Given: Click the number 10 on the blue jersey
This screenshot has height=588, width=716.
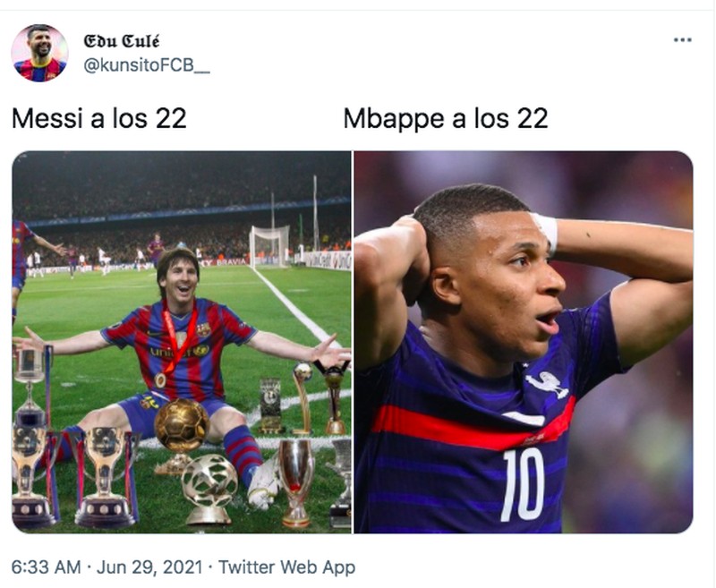Looking at the screenshot, I should [522, 482].
